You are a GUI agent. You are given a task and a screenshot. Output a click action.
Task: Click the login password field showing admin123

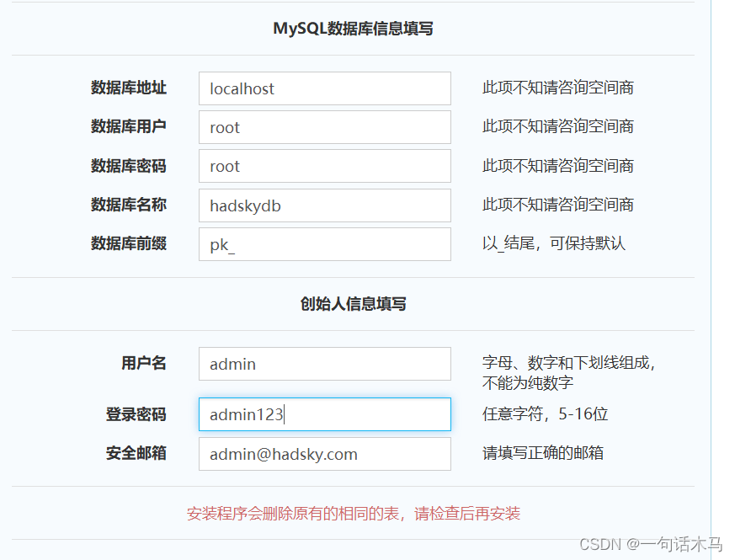click(324, 414)
